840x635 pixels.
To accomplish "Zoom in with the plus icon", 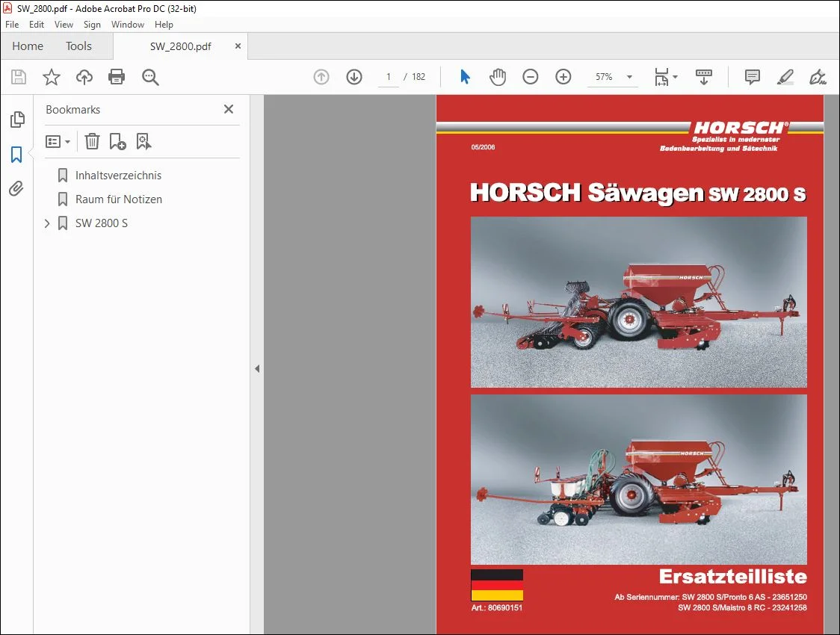I will click(563, 77).
